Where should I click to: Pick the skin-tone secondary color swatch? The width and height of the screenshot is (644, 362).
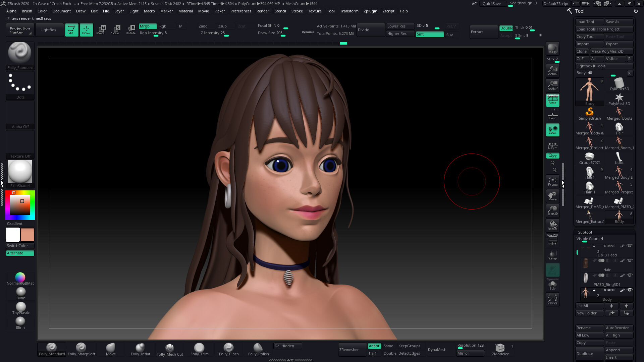tap(28, 235)
